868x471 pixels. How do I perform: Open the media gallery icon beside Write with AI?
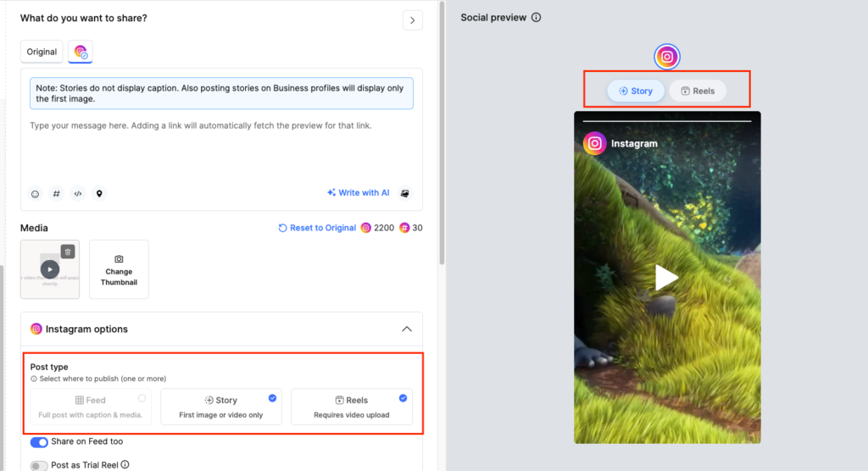pos(405,193)
